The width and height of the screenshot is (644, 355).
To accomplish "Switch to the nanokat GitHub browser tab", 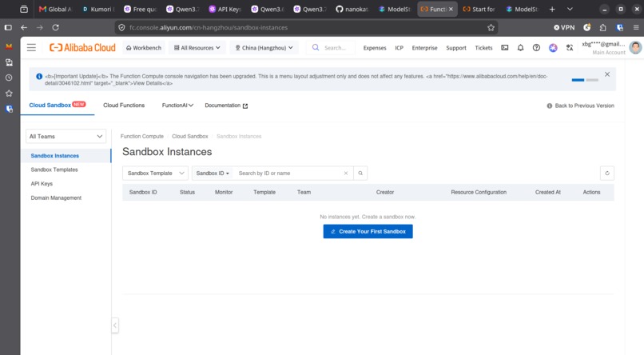I will coord(352,9).
